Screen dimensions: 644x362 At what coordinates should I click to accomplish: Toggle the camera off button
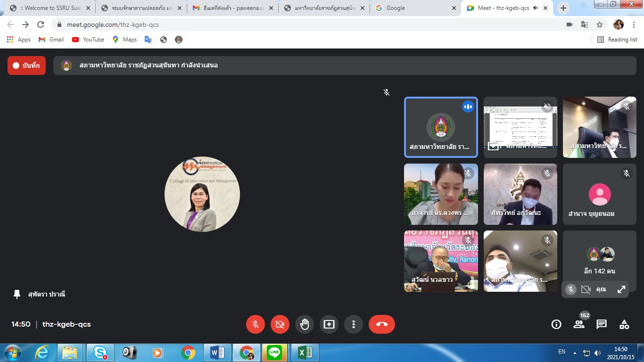[280, 324]
